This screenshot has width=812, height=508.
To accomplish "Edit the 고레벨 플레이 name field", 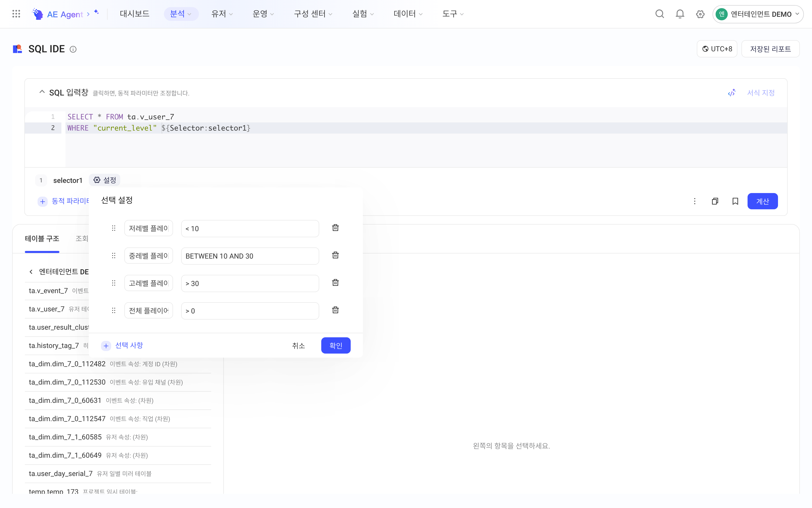I will click(149, 283).
